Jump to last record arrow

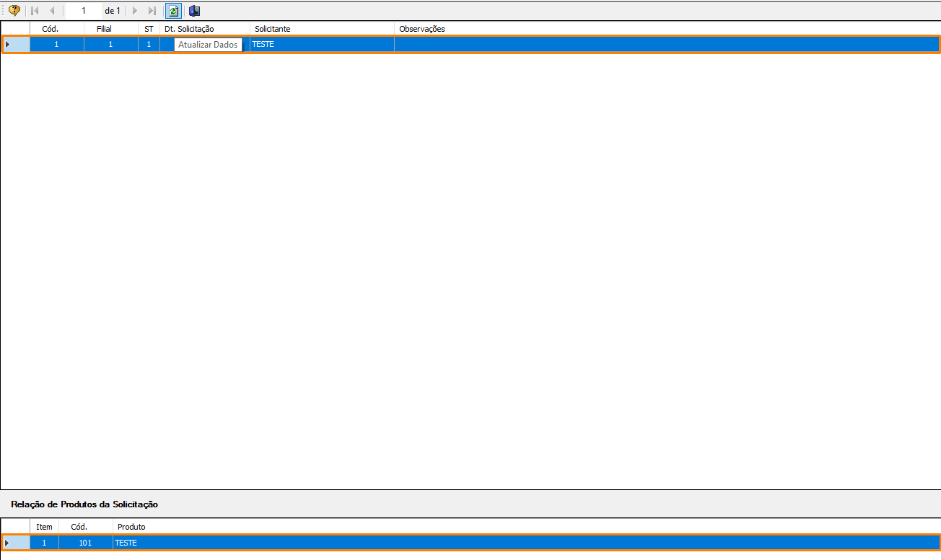click(x=152, y=11)
